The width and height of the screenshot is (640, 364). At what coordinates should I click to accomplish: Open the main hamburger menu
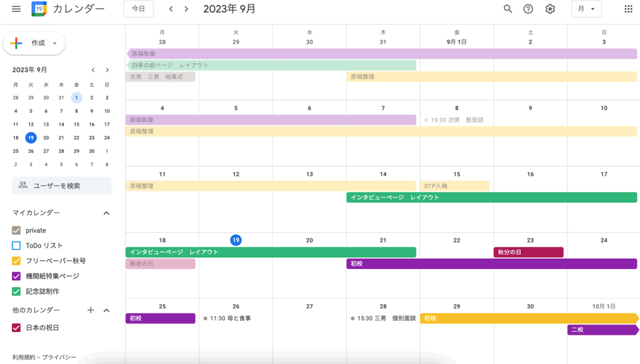[x=17, y=9]
